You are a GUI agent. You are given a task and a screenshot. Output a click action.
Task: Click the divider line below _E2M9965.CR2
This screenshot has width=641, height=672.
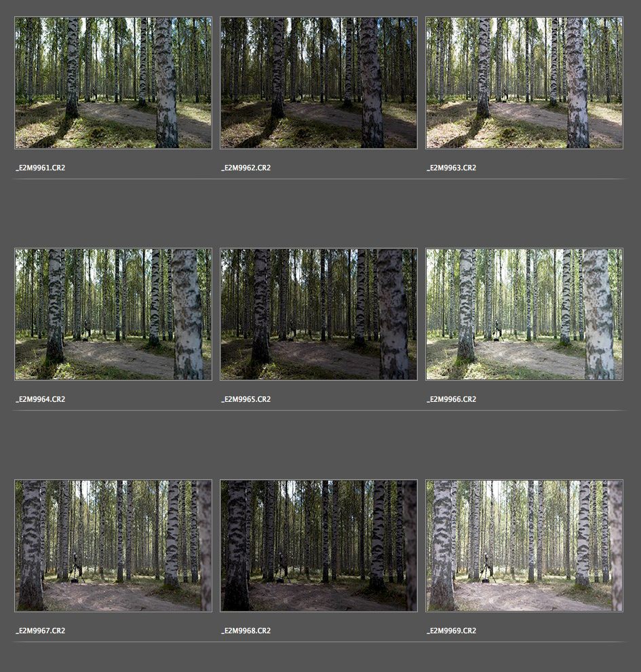(319, 411)
